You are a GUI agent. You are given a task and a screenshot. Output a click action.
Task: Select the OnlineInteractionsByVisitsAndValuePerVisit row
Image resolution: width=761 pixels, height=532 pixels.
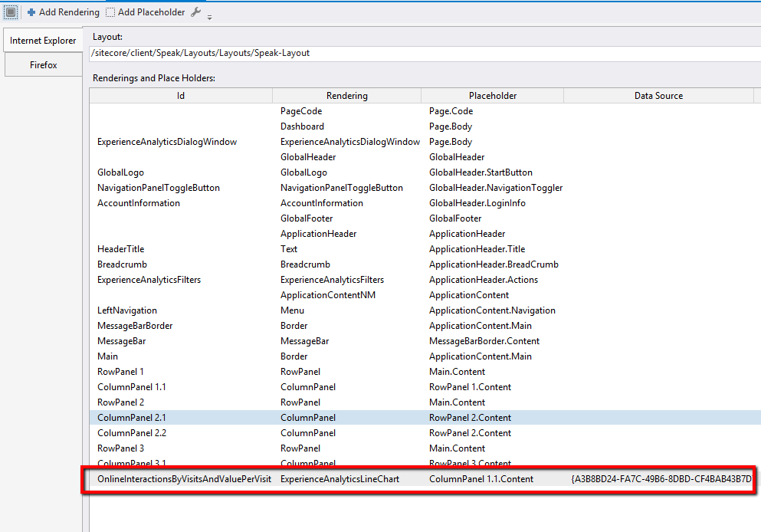click(x=184, y=479)
